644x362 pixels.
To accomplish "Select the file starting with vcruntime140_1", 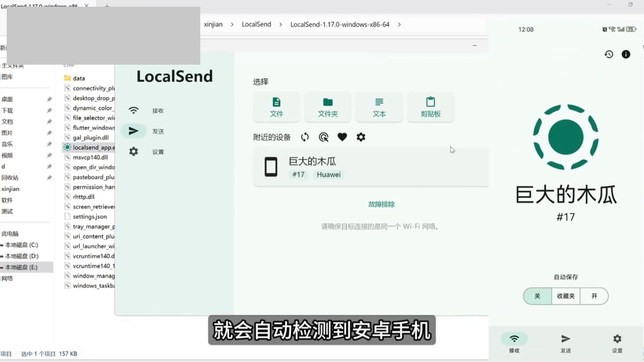I will (89, 266).
